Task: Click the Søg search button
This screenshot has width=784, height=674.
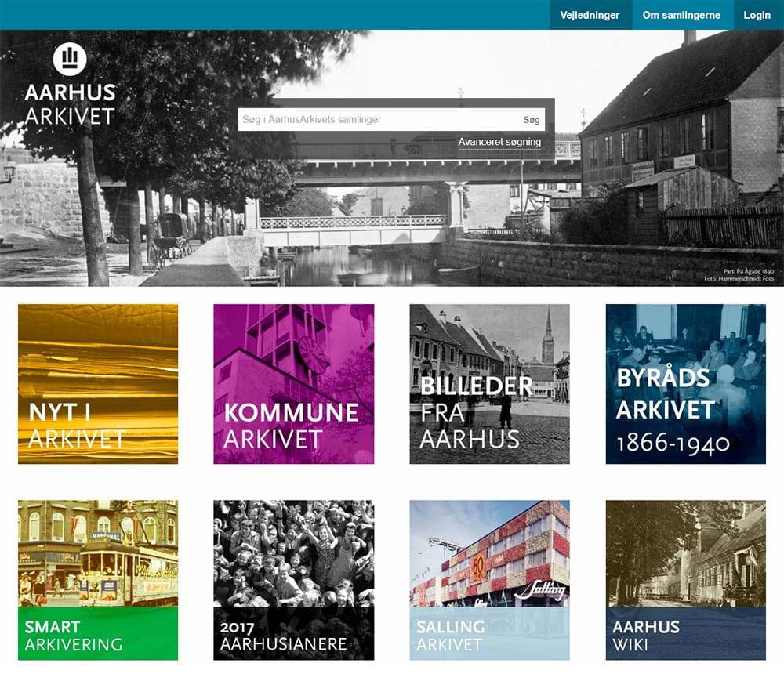Action: [x=532, y=119]
